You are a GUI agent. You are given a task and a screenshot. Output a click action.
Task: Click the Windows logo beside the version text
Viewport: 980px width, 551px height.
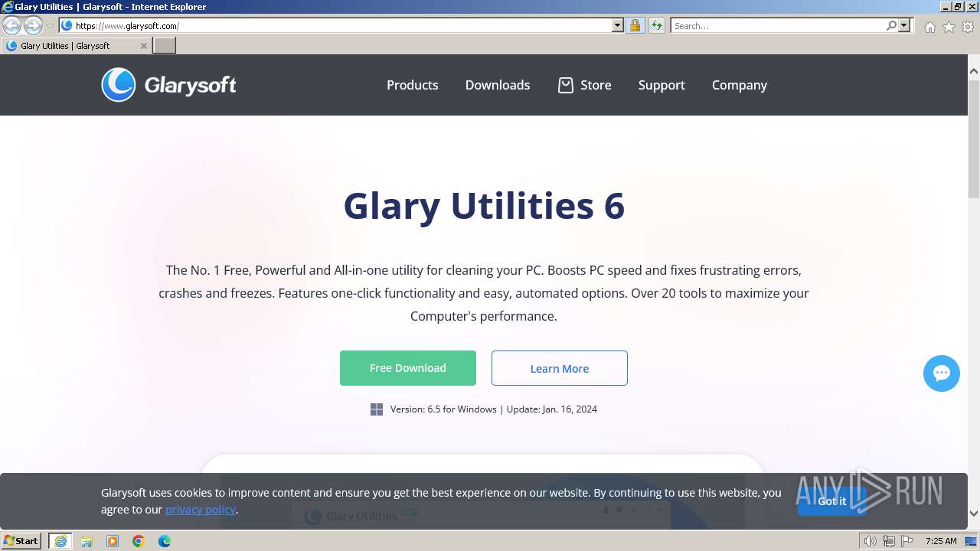(x=377, y=409)
